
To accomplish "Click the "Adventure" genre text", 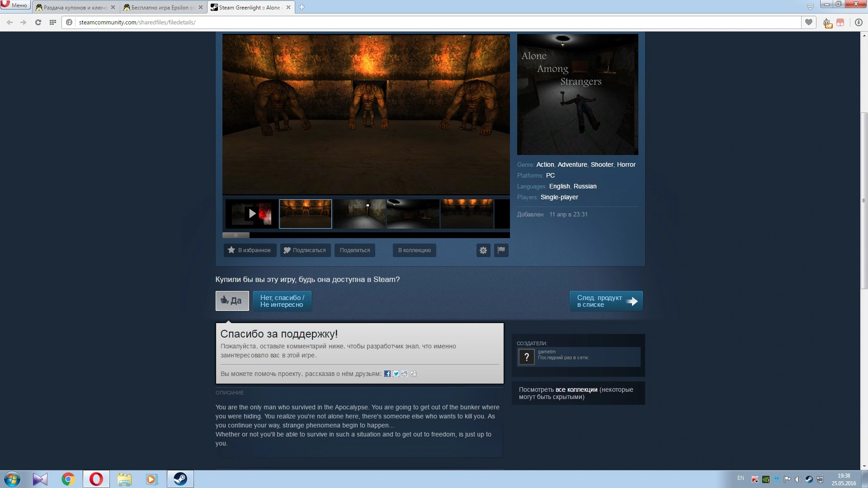I will click(572, 164).
